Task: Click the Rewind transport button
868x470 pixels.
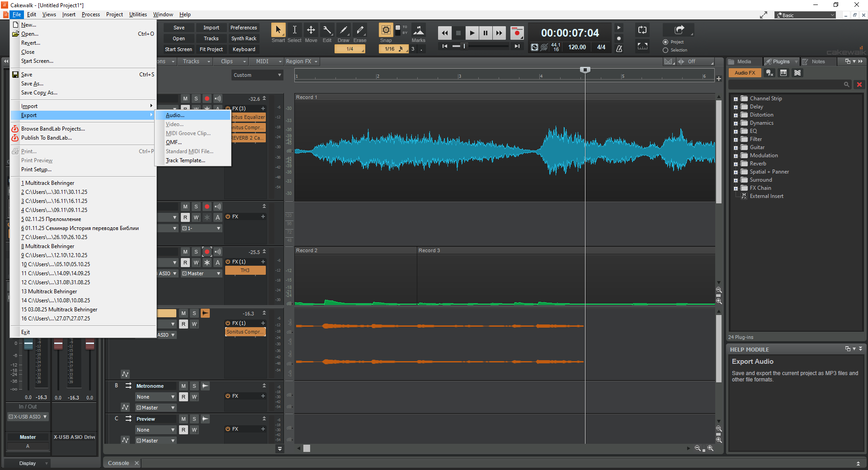Action: point(445,33)
